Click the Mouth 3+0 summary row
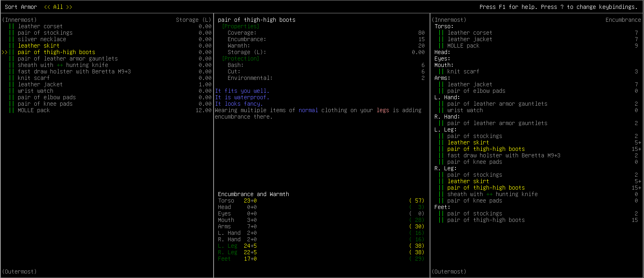644x278 pixels. 321,220
